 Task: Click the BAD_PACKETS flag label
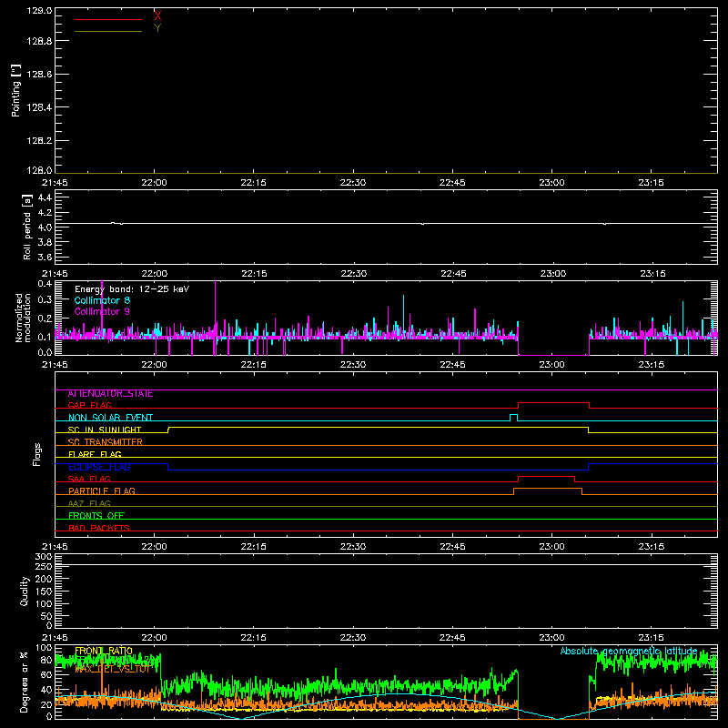click(99, 529)
